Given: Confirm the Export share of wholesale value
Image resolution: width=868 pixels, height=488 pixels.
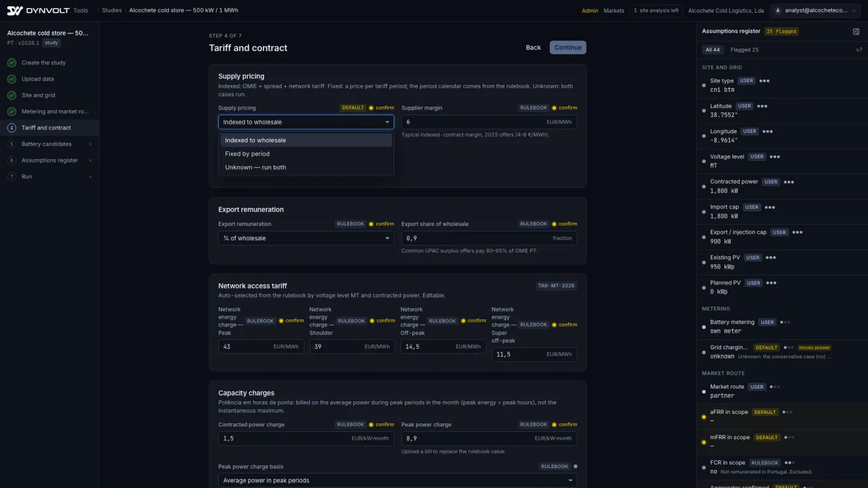Looking at the screenshot, I should [564, 224].
